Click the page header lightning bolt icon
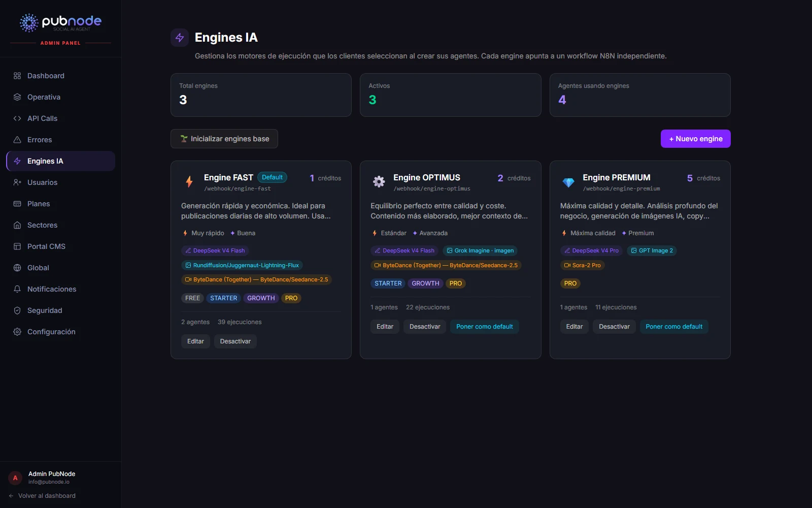The image size is (812, 508). [180, 38]
